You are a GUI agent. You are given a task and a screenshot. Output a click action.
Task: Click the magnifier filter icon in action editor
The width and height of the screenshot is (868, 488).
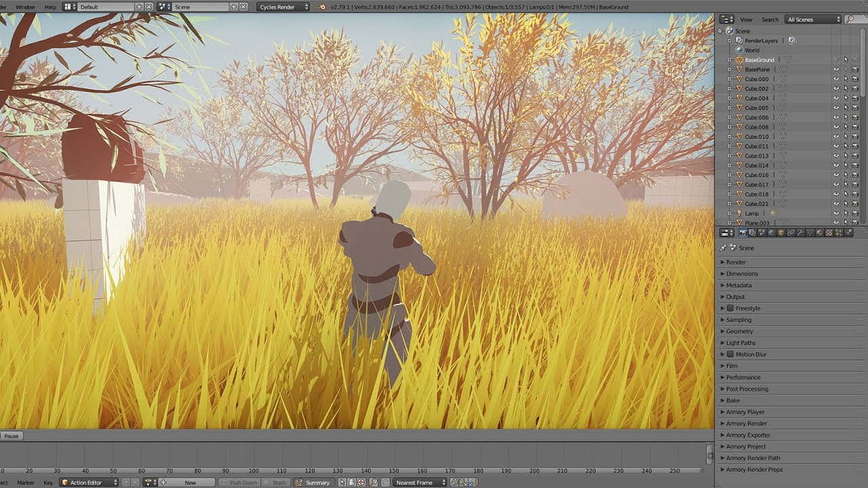[374, 483]
